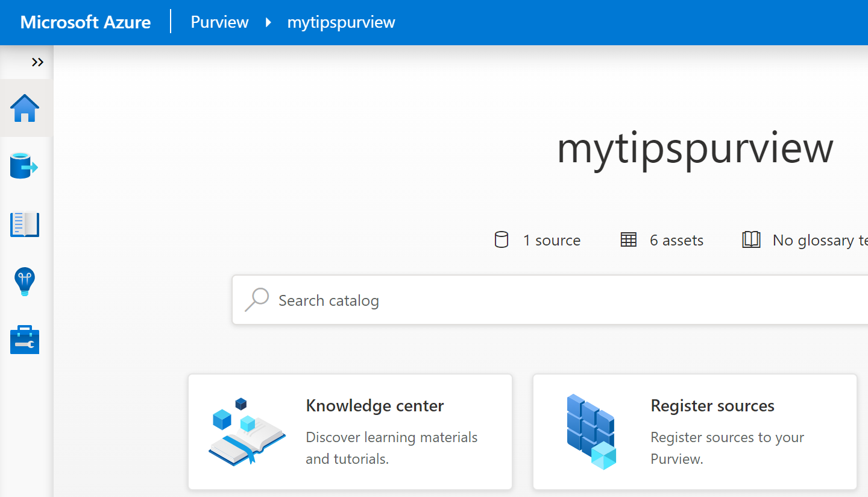Viewport: 868px width, 497px height.
Task: Click the open book icon beside glossary
Action: pyautogui.click(x=751, y=240)
